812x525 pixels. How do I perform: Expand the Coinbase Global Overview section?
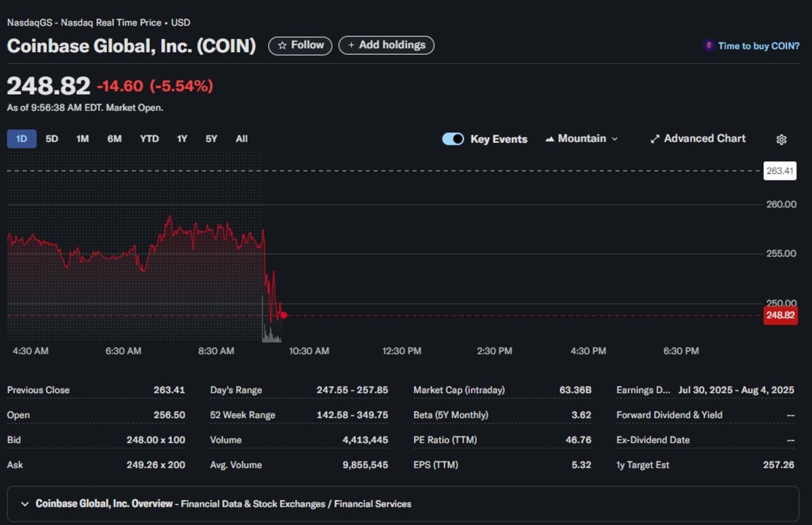pos(24,503)
